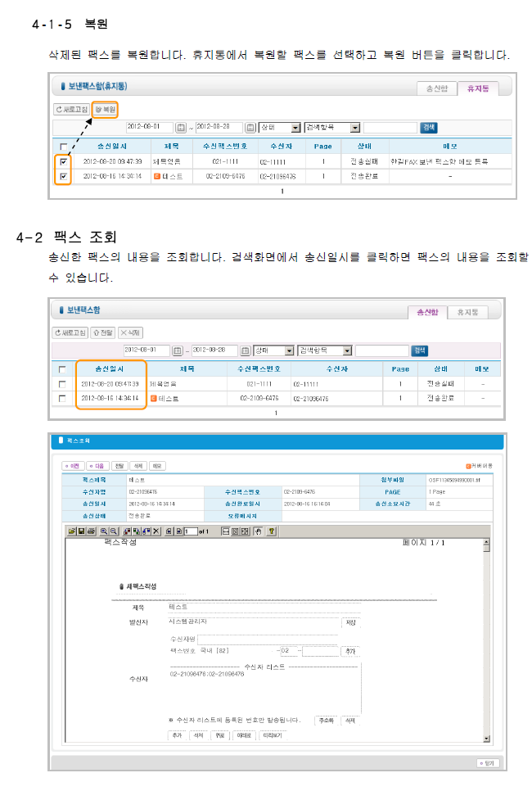
Task: Uncheck the 09:47:39 fax row checkbox in trash
Action: (x=63, y=162)
